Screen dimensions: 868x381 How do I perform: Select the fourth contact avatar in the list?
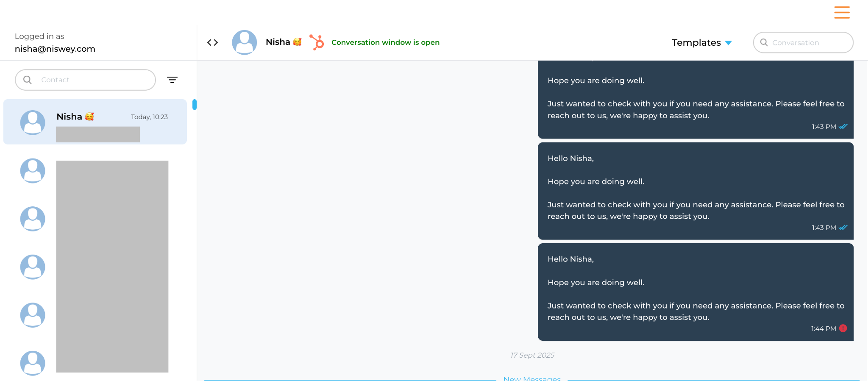point(33,267)
